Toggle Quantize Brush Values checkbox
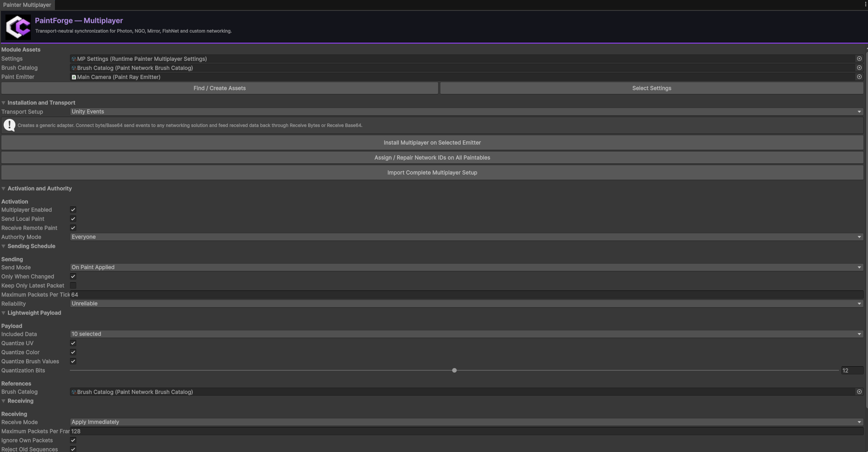This screenshot has width=868, height=452. [73, 361]
